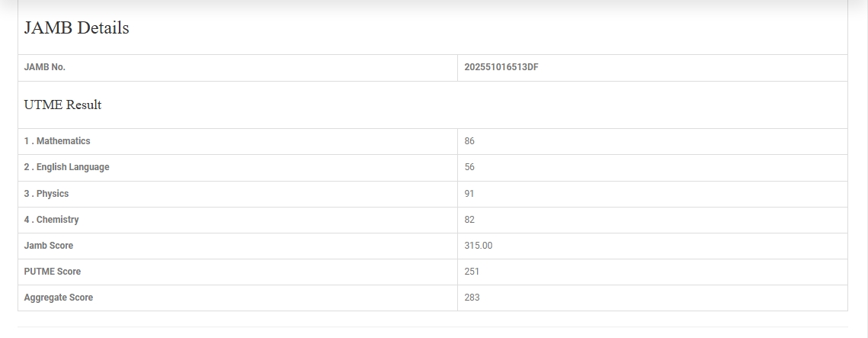This screenshot has height=338, width=868.
Task: Click the PUTME Score label
Action: coord(53,272)
